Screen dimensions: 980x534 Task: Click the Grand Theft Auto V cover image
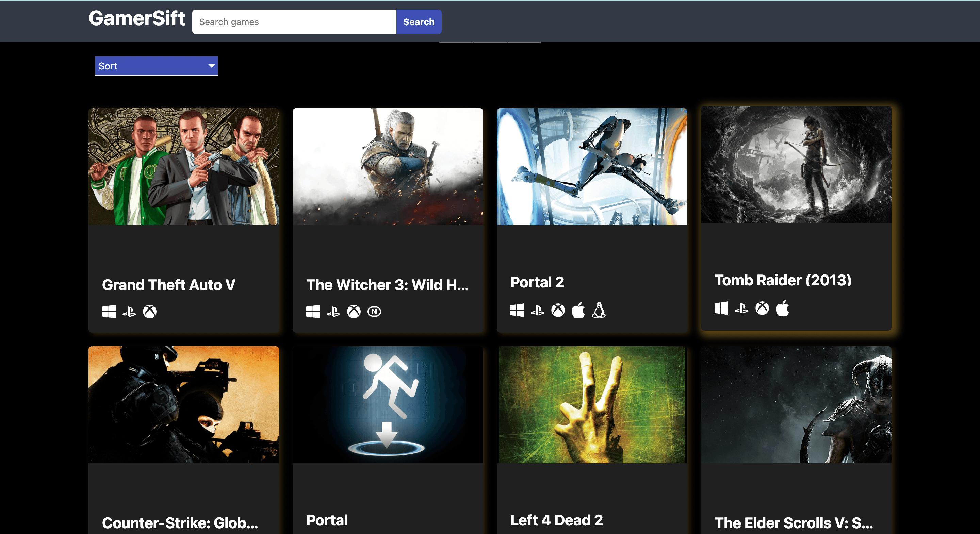pyautogui.click(x=184, y=167)
